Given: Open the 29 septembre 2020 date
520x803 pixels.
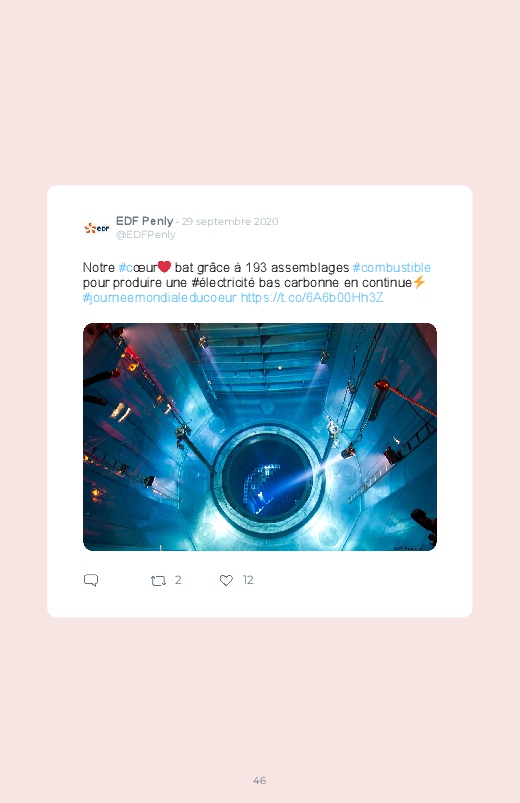Looking at the screenshot, I should (x=230, y=222).
